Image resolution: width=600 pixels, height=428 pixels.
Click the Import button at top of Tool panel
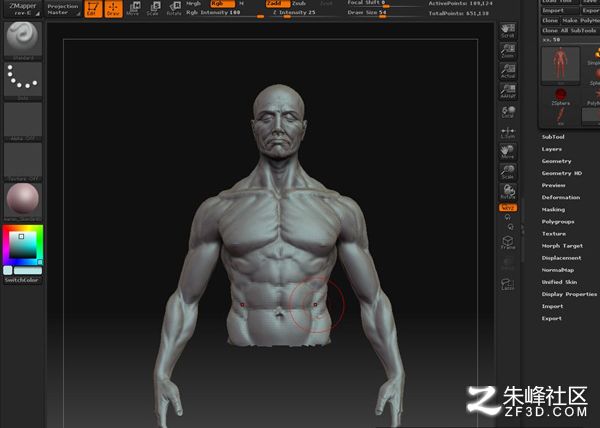pos(559,11)
